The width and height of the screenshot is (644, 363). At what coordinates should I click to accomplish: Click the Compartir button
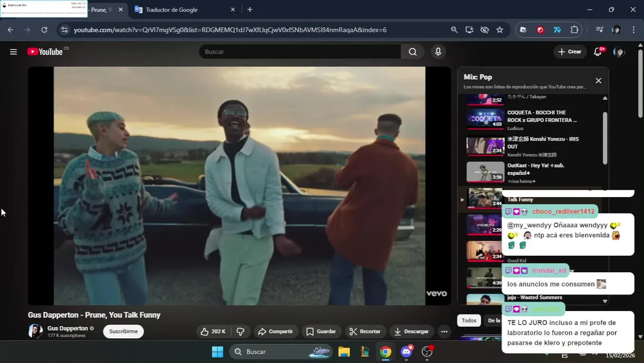click(275, 331)
